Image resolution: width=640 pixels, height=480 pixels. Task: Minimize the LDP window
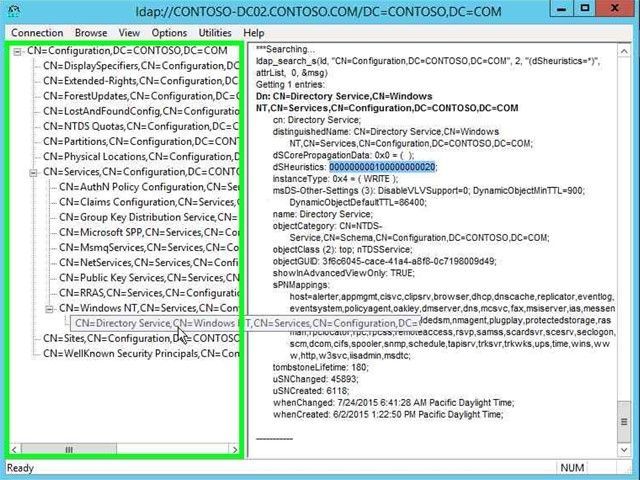click(562, 9)
